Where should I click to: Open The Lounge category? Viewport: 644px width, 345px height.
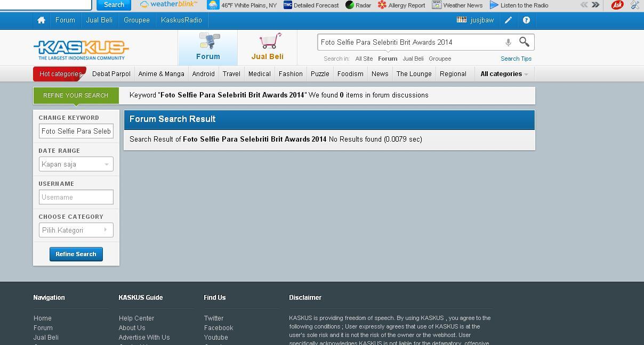click(x=414, y=74)
